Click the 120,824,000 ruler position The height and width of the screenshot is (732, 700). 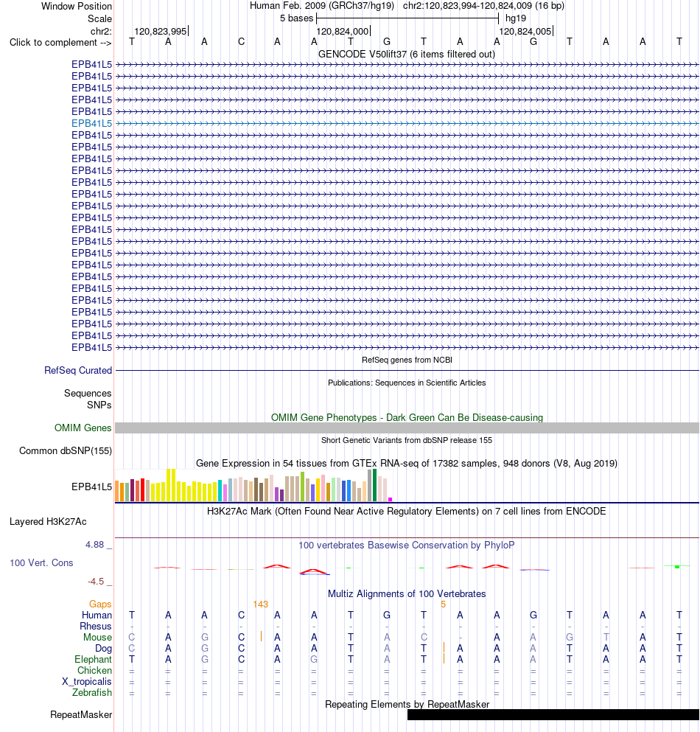click(x=343, y=31)
